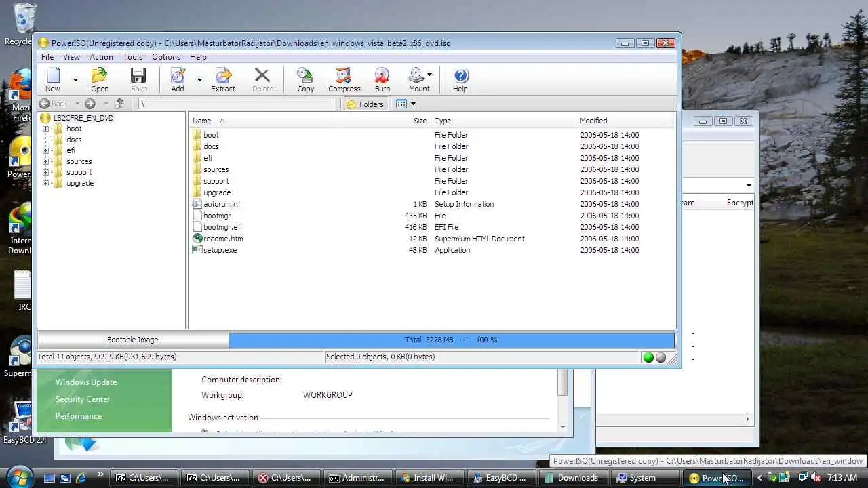This screenshot has height=488, width=868.
Task: Click the Delete X icon
Action: (x=262, y=76)
